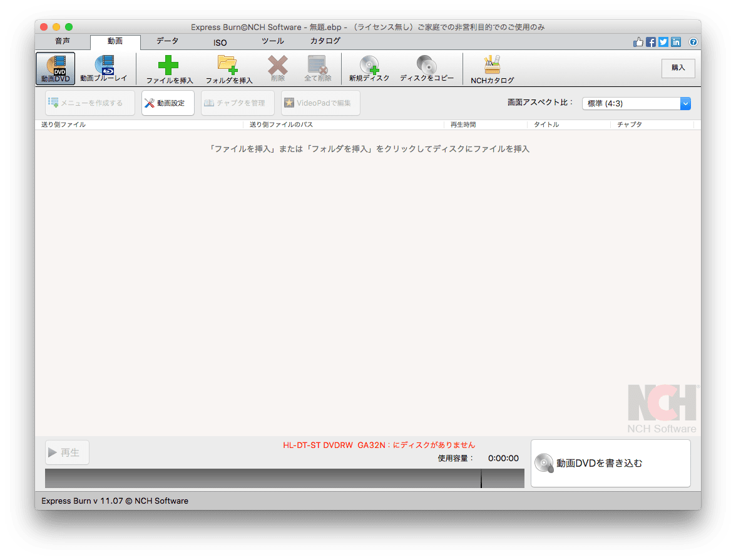Click VideoPadで編集 button
The height and width of the screenshot is (560, 736).
pos(320,103)
